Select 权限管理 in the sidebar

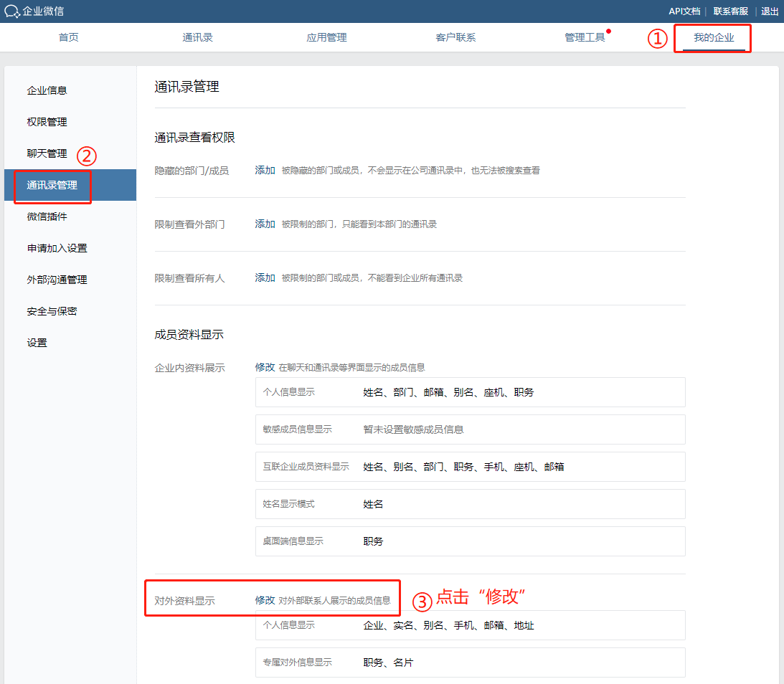coord(47,122)
